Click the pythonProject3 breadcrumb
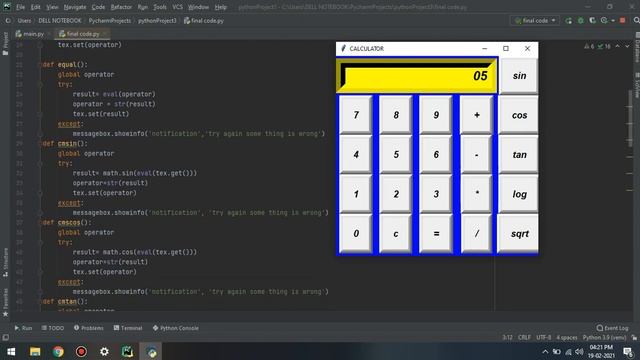This screenshot has height=360, width=640. 157,20
